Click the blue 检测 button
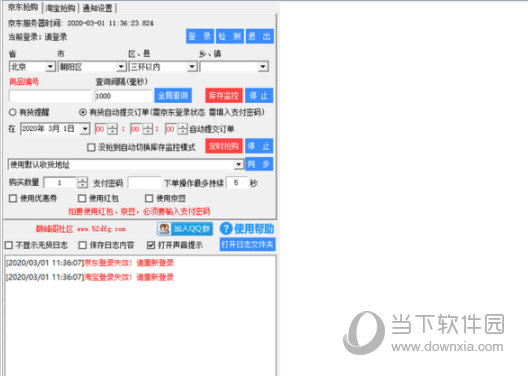This screenshot has height=376, width=528. (230, 36)
